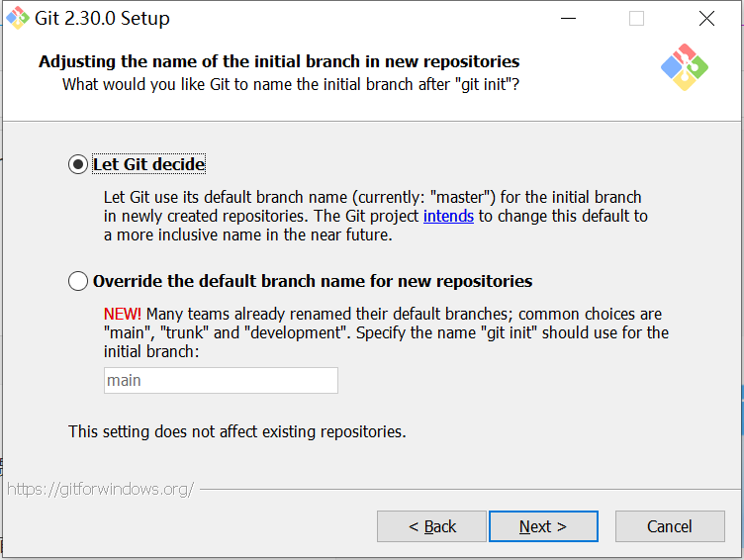744x560 pixels.
Task: Open the "intends" hyperlink
Action: (x=448, y=216)
